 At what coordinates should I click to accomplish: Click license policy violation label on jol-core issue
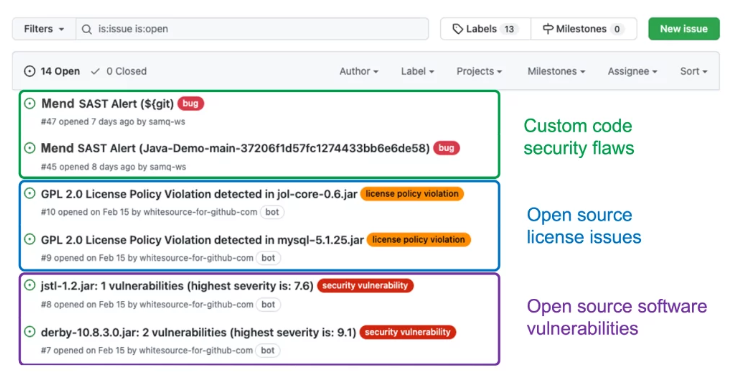tap(412, 194)
